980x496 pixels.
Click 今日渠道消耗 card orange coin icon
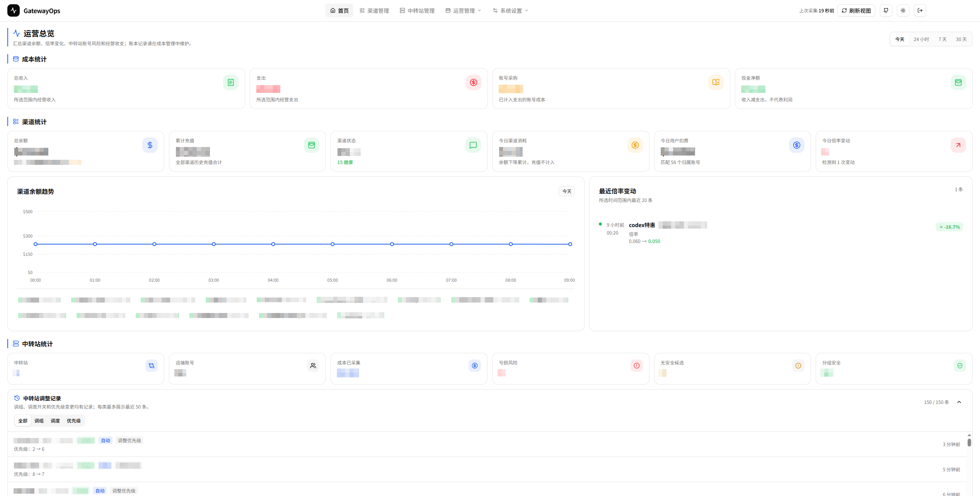click(635, 145)
